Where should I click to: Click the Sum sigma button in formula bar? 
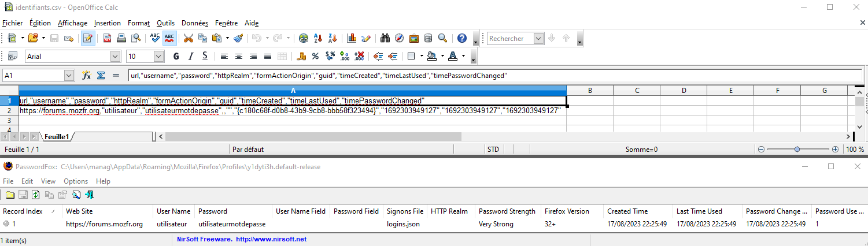coord(101,75)
